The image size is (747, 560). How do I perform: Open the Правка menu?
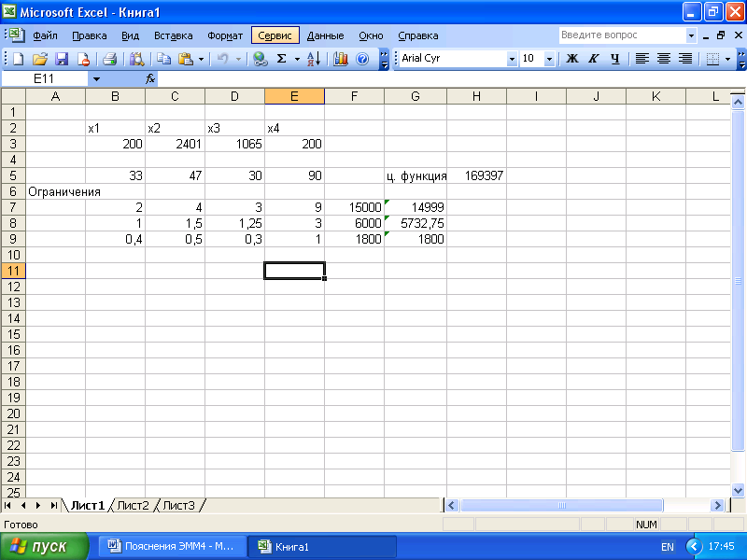[x=89, y=35]
